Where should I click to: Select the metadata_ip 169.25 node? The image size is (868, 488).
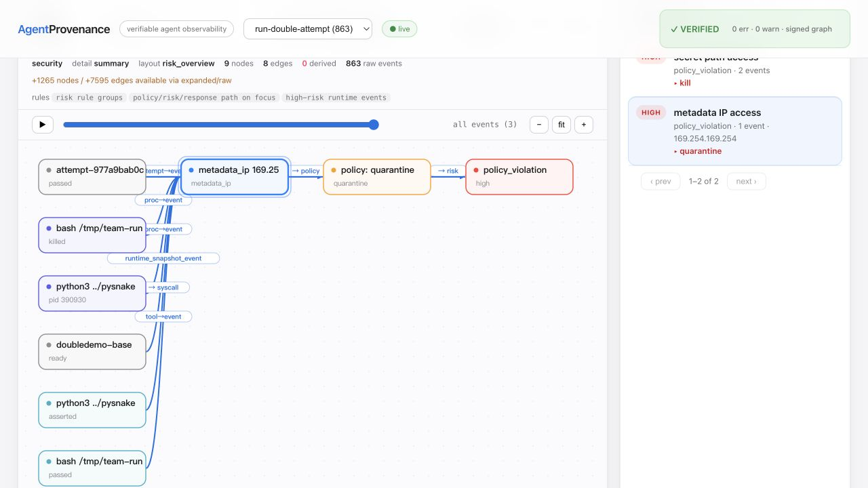click(x=235, y=177)
